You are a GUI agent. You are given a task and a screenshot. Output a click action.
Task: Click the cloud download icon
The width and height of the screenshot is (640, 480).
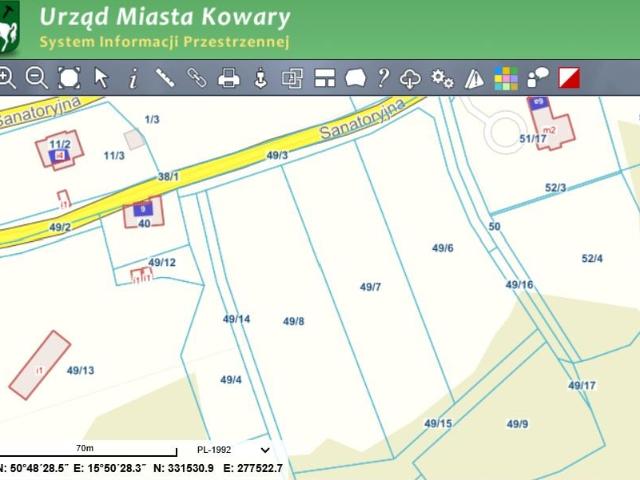(x=410, y=78)
